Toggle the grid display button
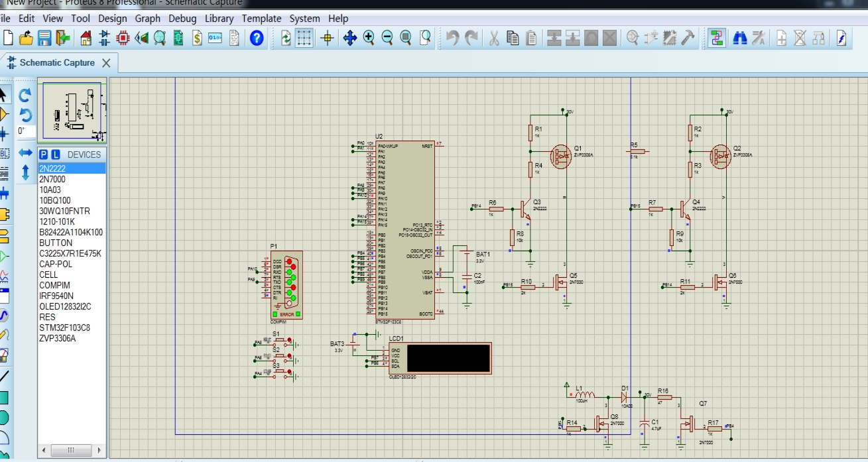 pyautogui.click(x=304, y=38)
